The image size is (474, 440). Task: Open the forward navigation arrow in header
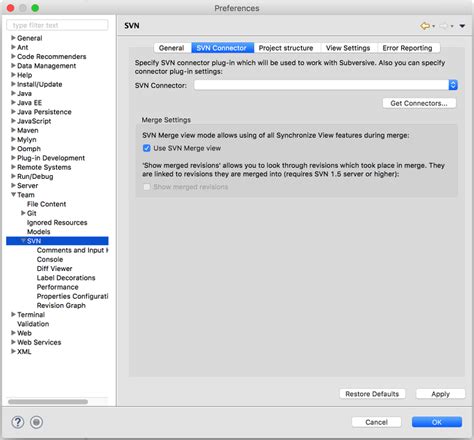(443, 26)
